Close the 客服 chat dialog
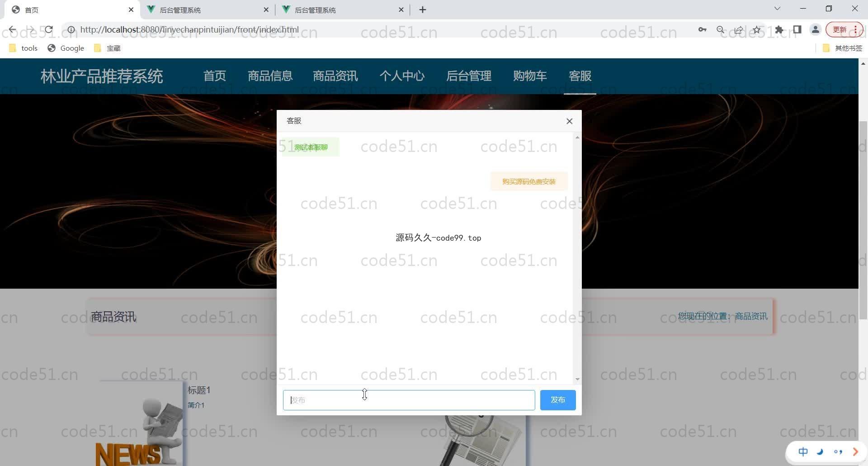This screenshot has width=868, height=466. pyautogui.click(x=569, y=121)
